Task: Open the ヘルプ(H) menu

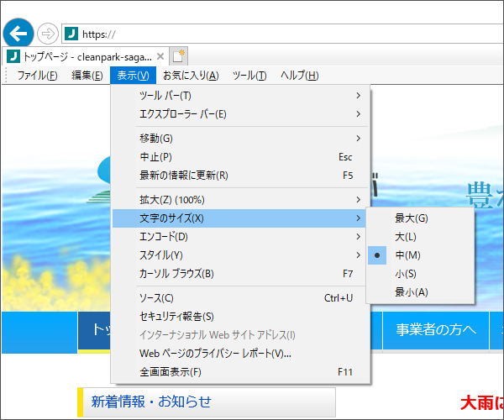Action: click(300, 76)
